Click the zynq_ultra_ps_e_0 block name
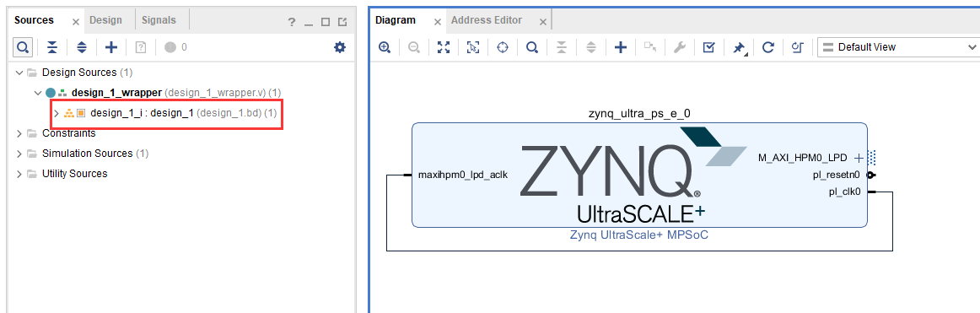Image resolution: width=980 pixels, height=313 pixels. (639, 114)
